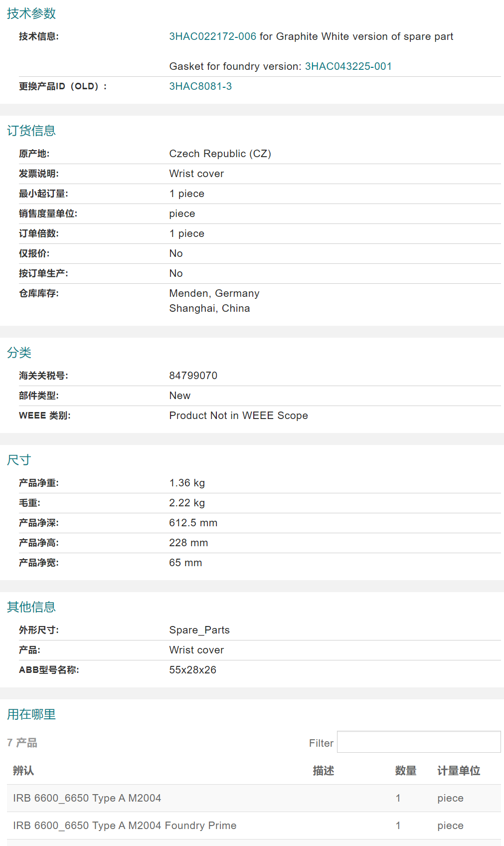
Task: Open the 3HAC043225-001 gasket link
Action: (x=348, y=66)
